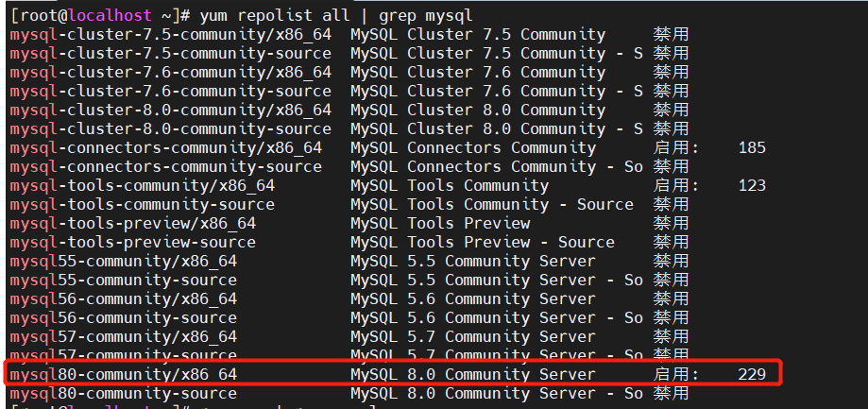Select the 'mysql-tools-community/x86_64' repo id
868x409 pixels.
(143, 186)
